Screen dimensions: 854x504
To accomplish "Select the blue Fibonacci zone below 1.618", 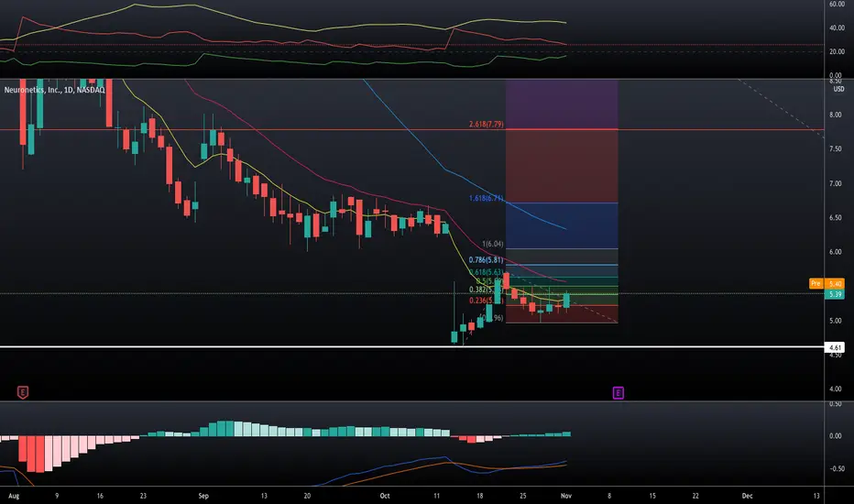I will pyautogui.click(x=562, y=225).
